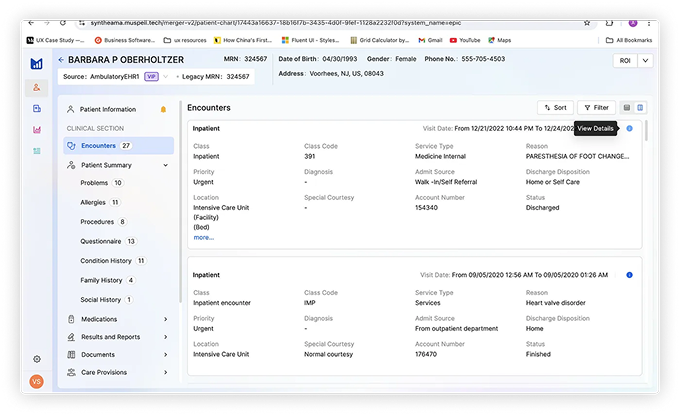Go back using arrow beside patient name
The width and height of the screenshot is (680, 416).
pos(61,60)
